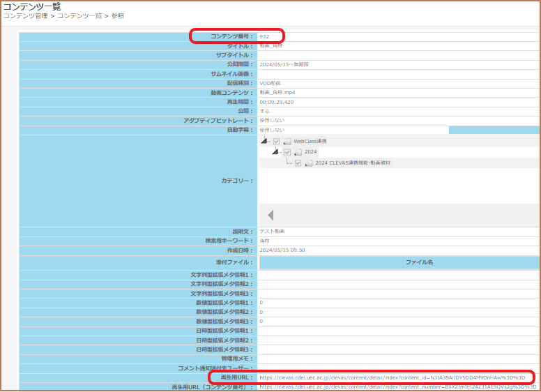Click the left arrow scroll icon in category panel

[270, 215]
